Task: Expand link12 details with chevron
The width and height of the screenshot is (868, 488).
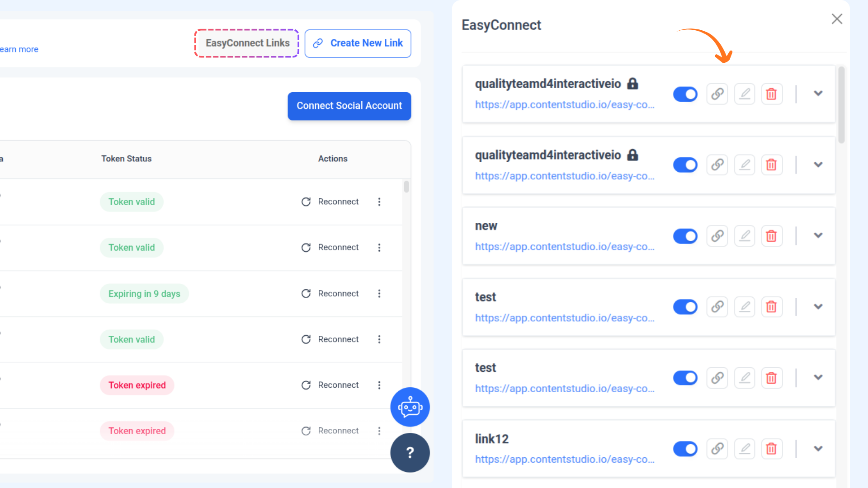Action: point(818,449)
